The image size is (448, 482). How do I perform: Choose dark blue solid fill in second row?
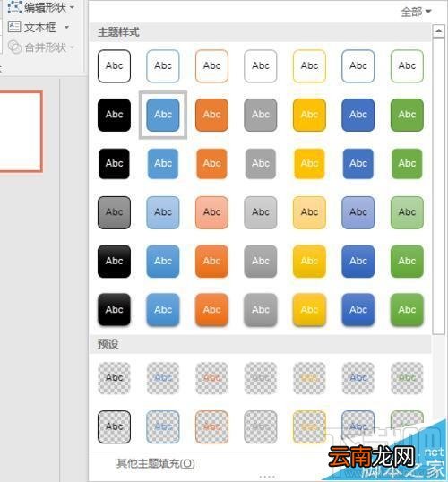tap(358, 115)
